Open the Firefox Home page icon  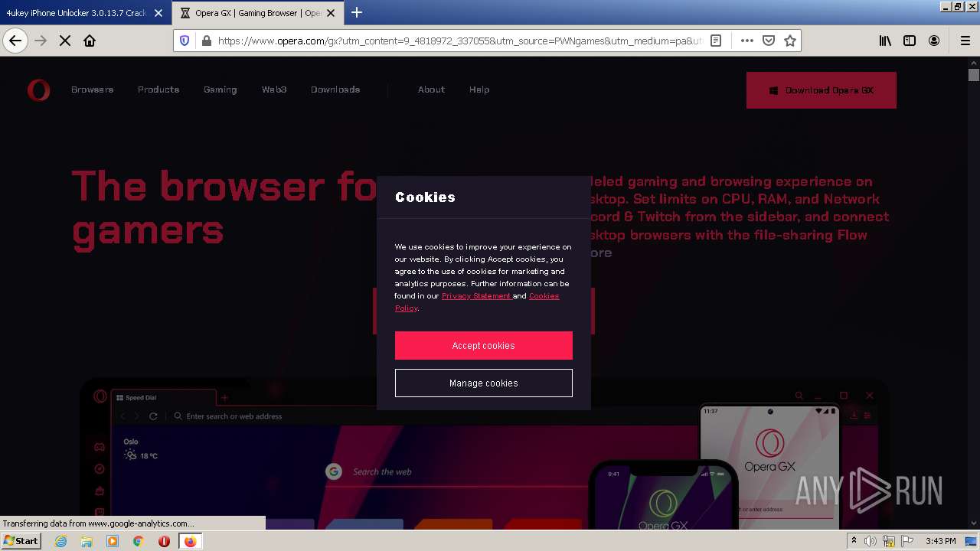[x=90, y=41]
